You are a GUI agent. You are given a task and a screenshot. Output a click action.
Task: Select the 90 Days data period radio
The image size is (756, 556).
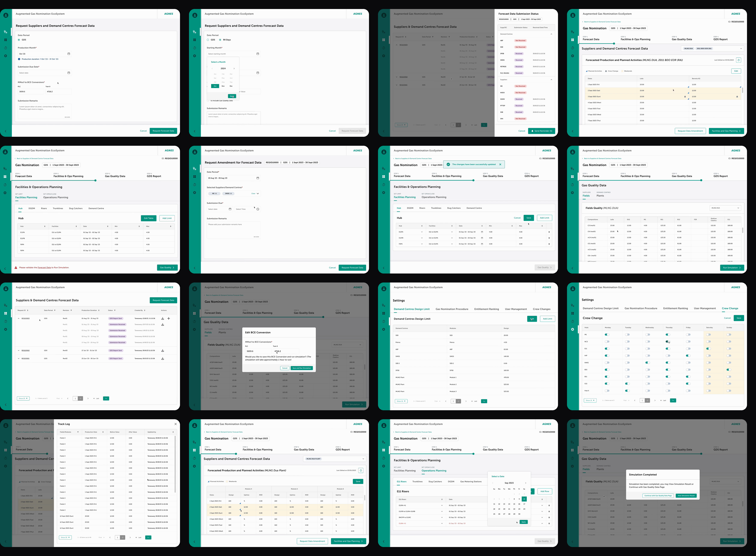coord(220,40)
